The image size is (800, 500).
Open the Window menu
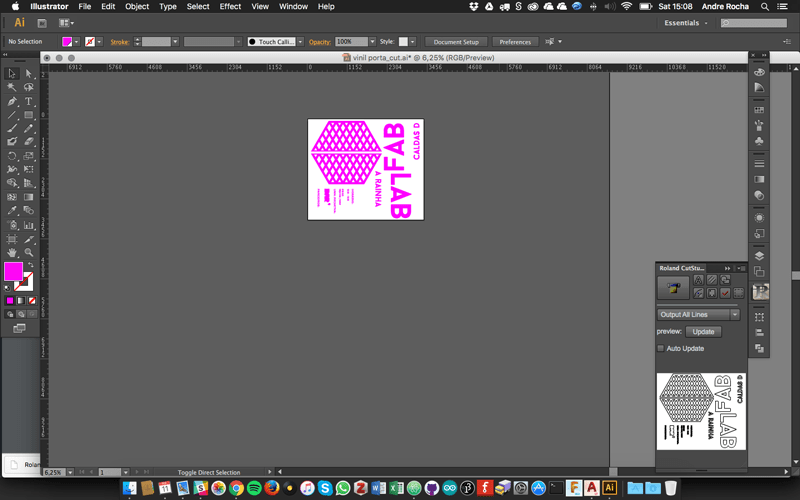293,7
